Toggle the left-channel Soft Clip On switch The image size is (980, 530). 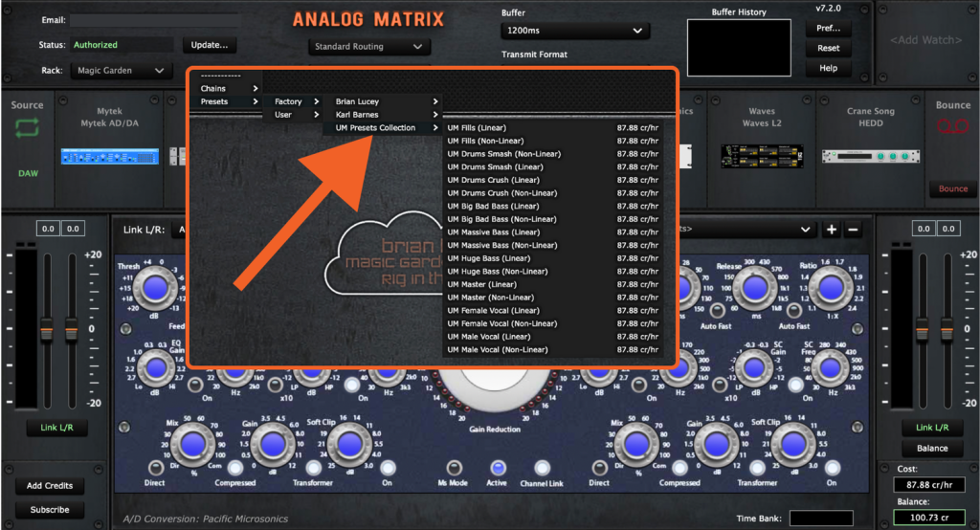coord(388,468)
